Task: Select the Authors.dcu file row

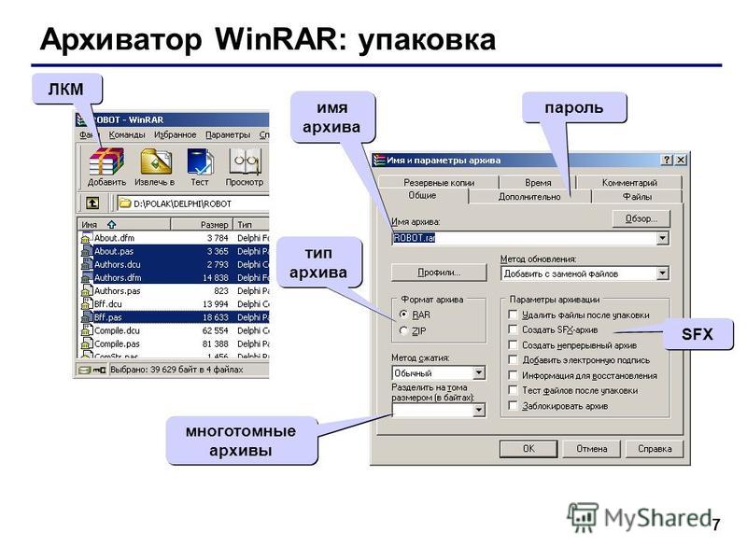Action: coord(175,264)
